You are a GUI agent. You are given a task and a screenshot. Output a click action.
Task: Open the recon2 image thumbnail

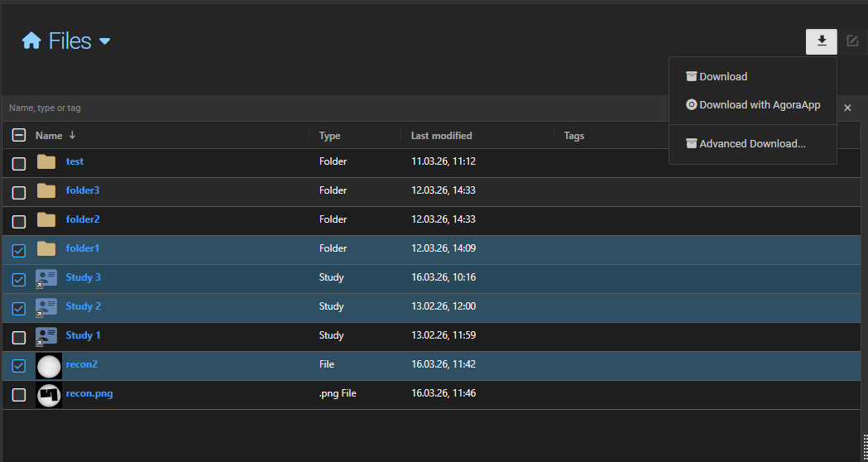tap(49, 366)
